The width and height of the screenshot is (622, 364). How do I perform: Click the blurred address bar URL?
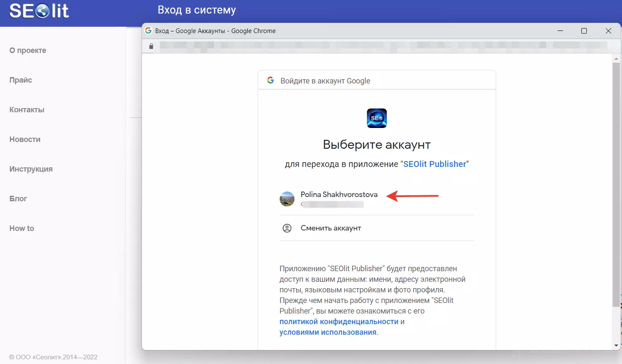point(383,46)
